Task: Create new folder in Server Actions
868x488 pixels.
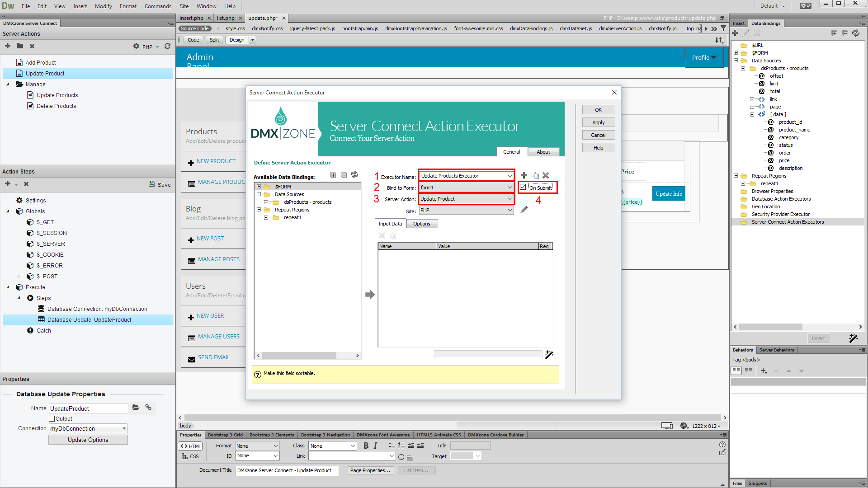Action: 20,46
